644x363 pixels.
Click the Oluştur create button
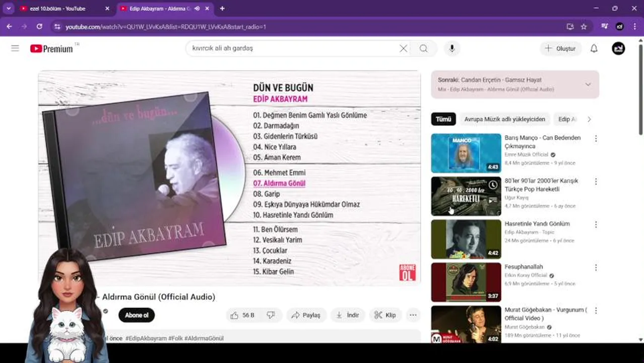(x=560, y=48)
